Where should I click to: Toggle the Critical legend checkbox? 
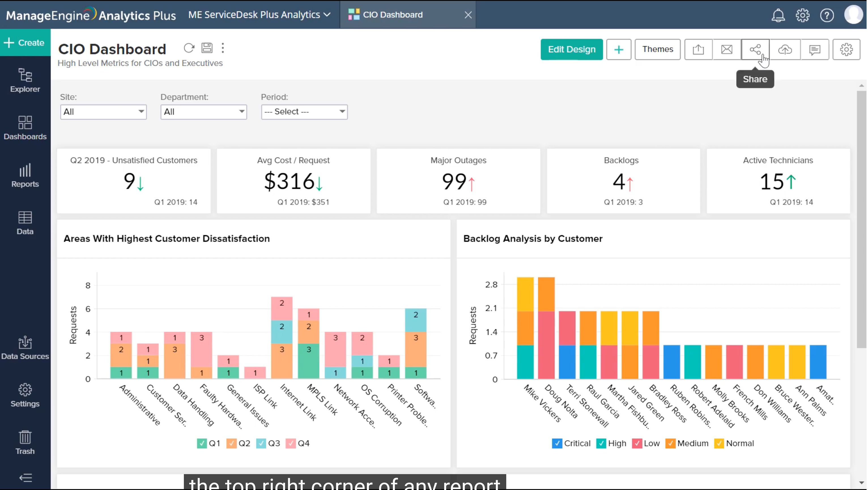click(557, 443)
